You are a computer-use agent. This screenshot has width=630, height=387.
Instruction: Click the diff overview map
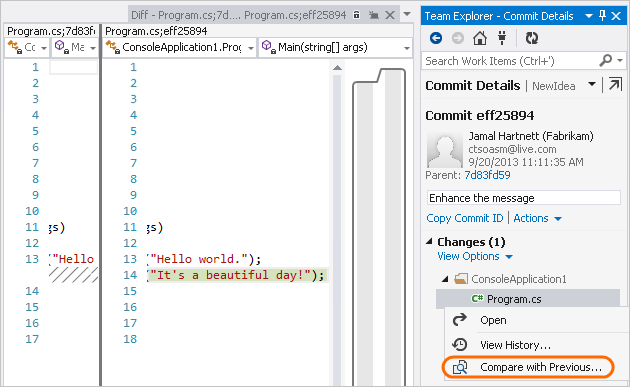pyautogui.click(x=379, y=227)
